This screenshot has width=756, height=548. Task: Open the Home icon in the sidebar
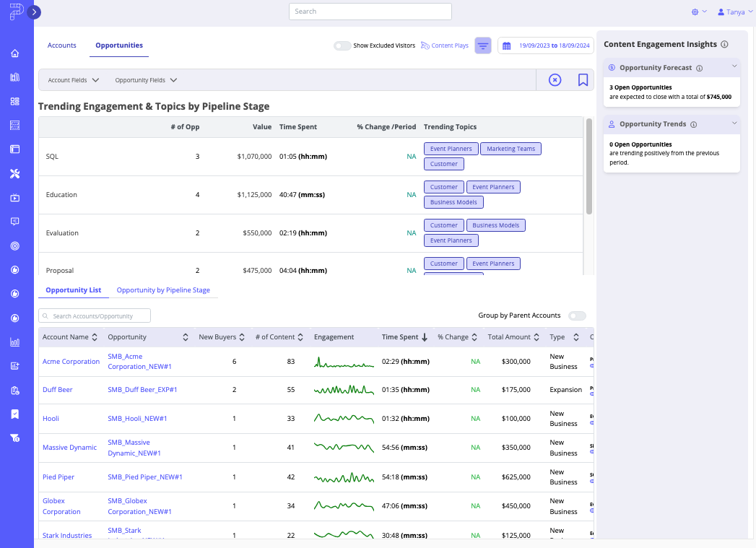pos(14,53)
